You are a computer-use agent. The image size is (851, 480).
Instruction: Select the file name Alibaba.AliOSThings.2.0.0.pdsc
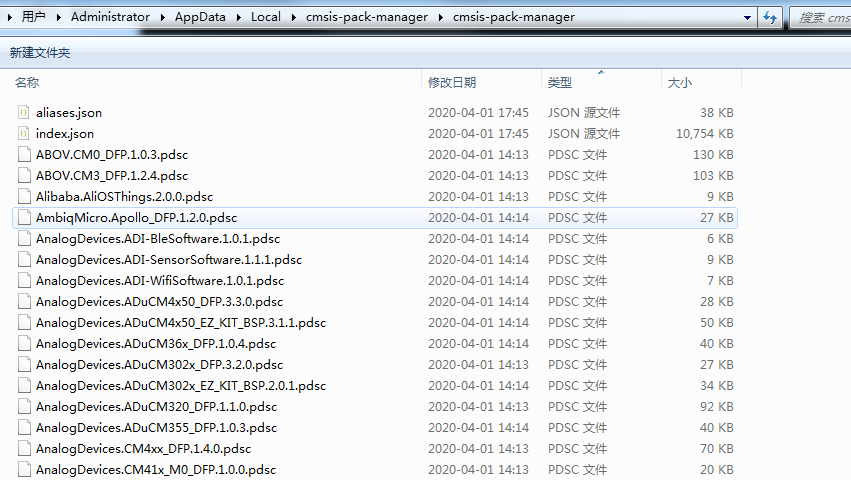(x=124, y=197)
